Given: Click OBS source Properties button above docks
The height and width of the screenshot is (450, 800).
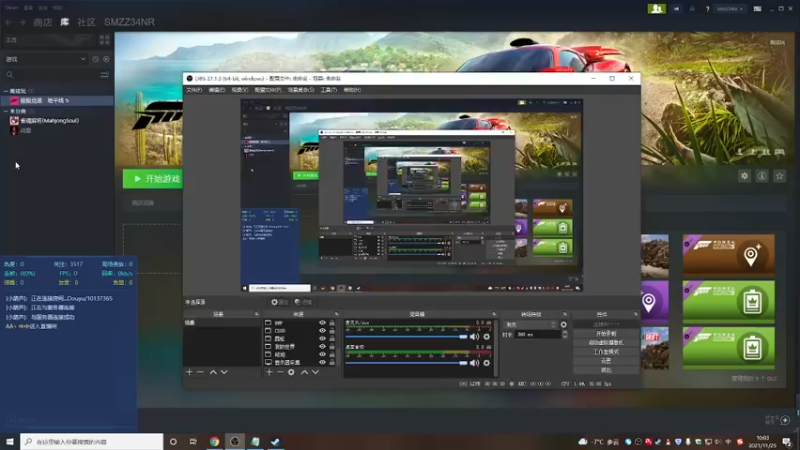Looking at the screenshot, I should (x=280, y=302).
